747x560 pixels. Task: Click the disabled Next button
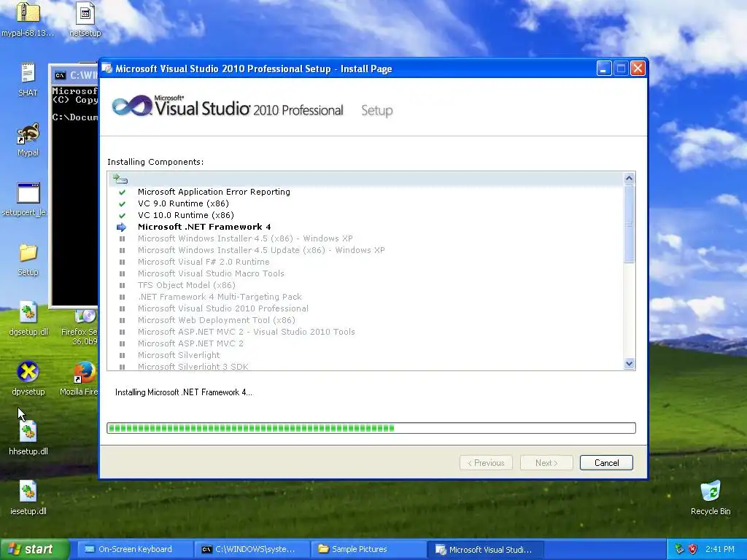point(546,463)
